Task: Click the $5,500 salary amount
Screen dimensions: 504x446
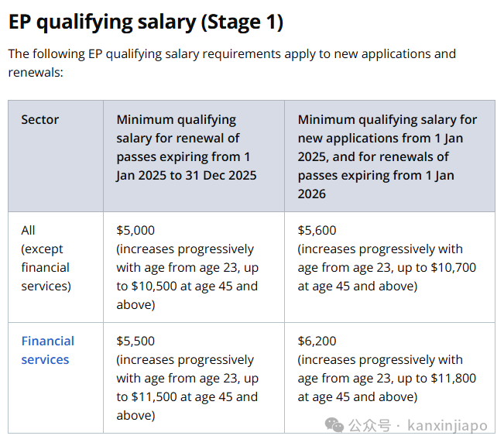Action: coord(135,341)
